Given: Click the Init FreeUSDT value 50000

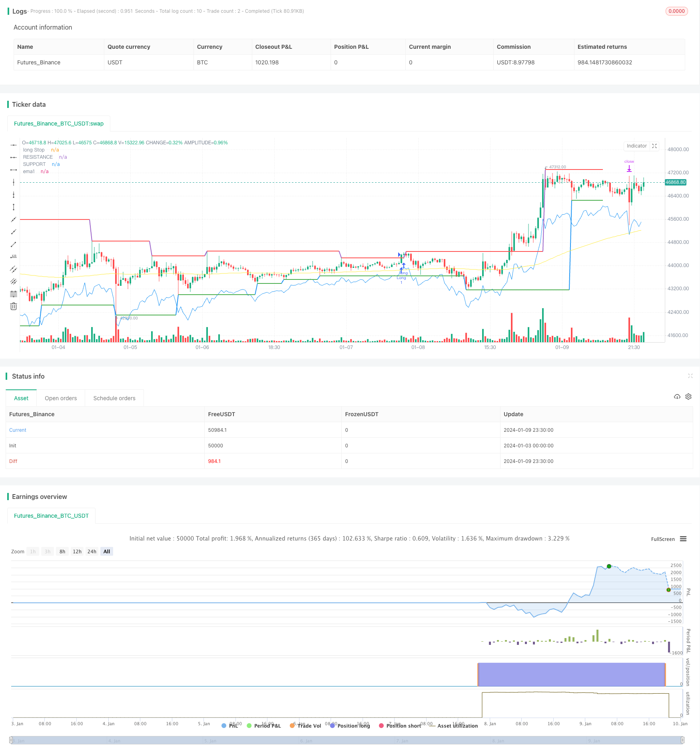Looking at the screenshot, I should coord(215,446).
